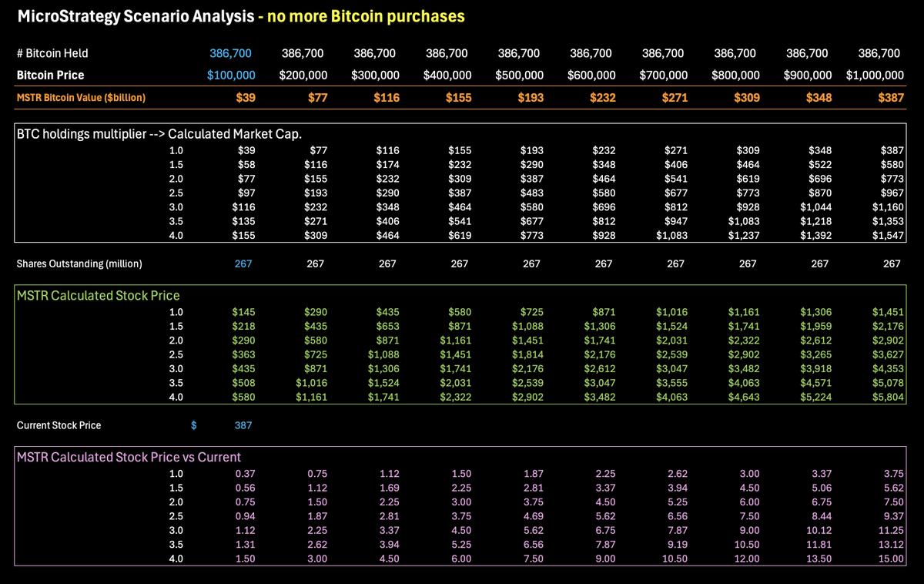The width and height of the screenshot is (924, 584).
Task: Select the $1,000,000 Bitcoin Price header
Action: point(876,75)
